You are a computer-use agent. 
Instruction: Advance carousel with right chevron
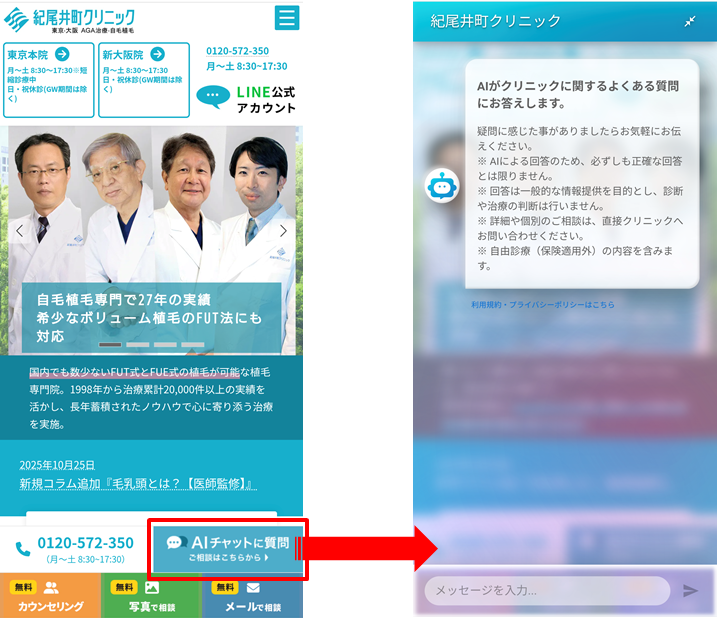(284, 231)
